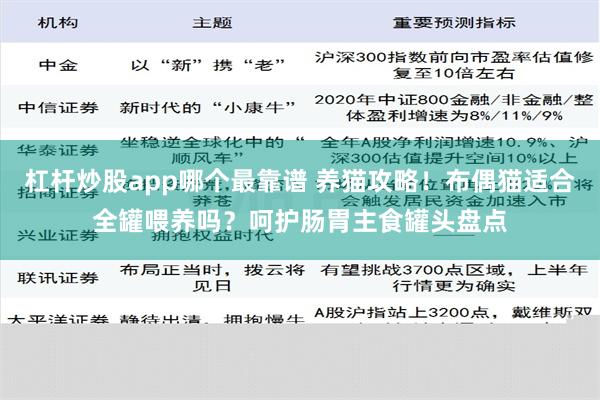Click the 沪深300指数前向市盈率 forecast cell
This screenshot has width=600, height=400.
454,65
